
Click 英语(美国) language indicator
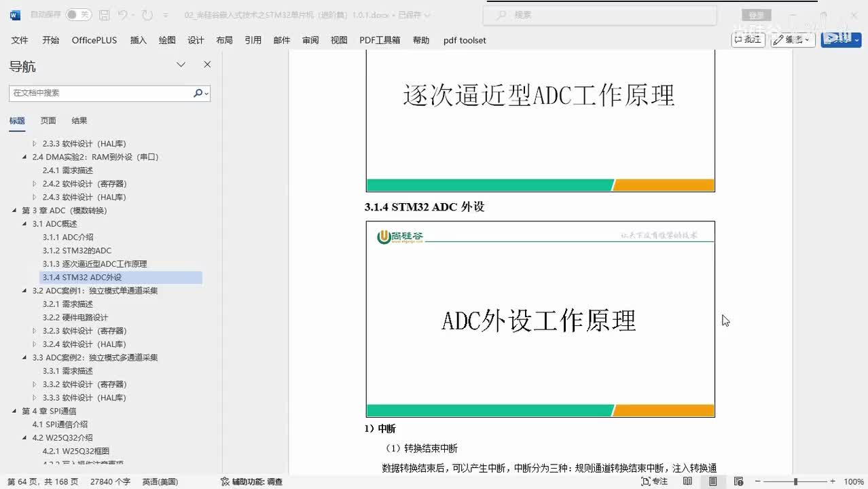pyautogui.click(x=160, y=482)
